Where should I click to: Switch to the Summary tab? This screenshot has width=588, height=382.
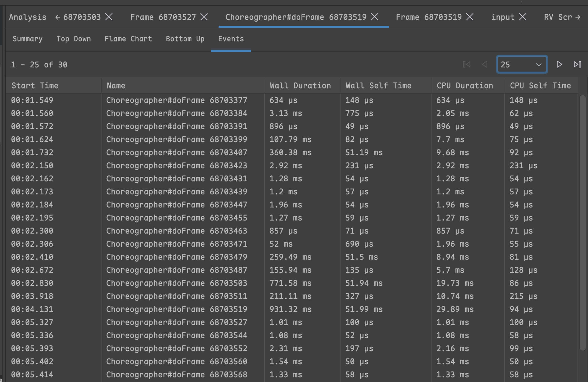tap(27, 39)
